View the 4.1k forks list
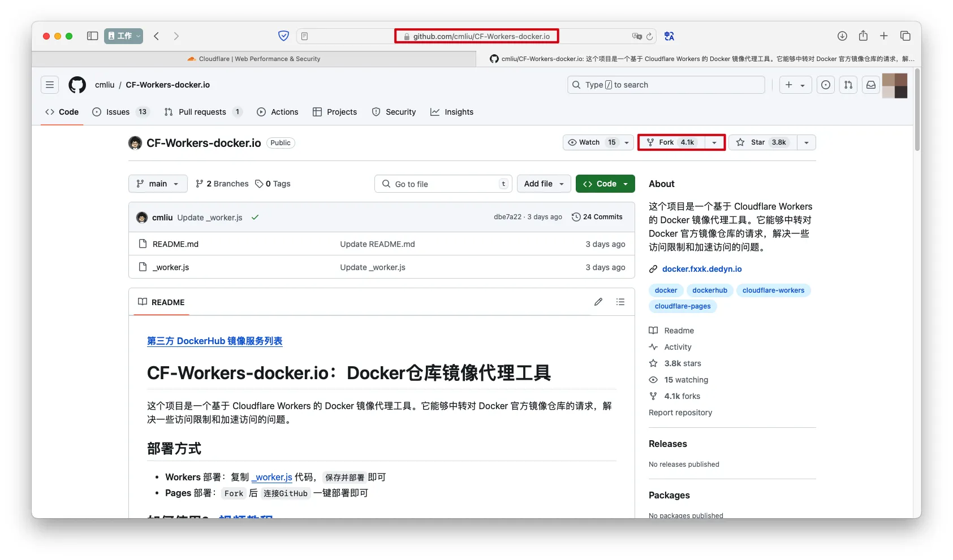 click(x=675, y=396)
